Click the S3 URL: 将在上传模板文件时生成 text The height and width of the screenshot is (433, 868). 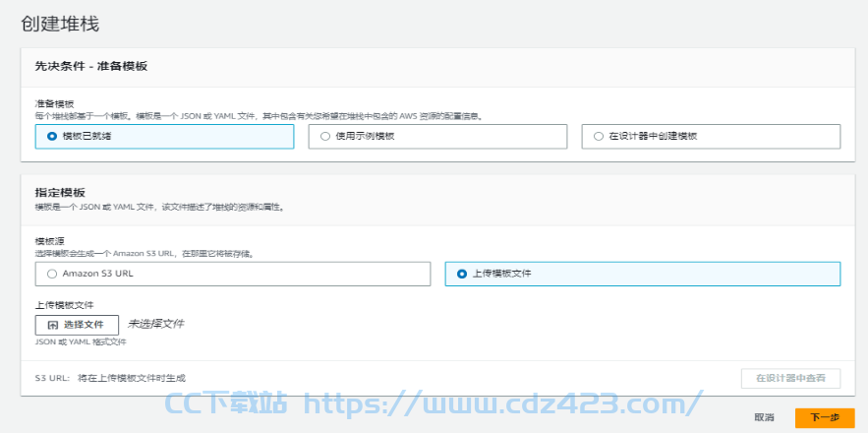(110, 378)
